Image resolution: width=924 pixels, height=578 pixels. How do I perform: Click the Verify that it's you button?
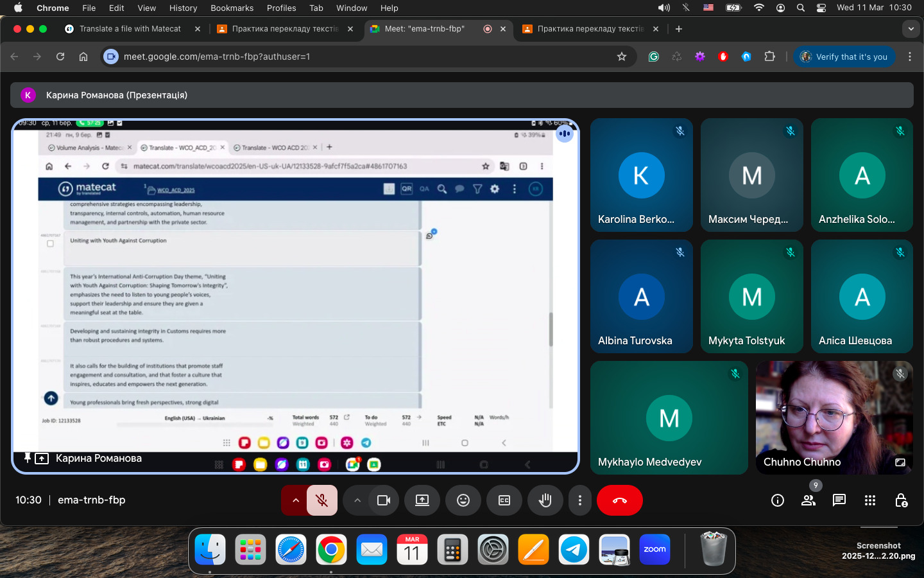coord(844,57)
